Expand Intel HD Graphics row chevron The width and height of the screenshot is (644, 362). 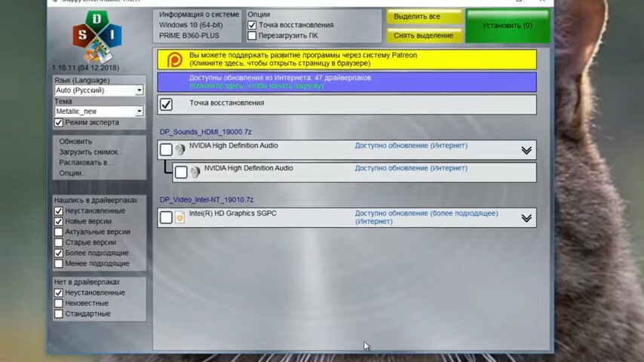point(526,218)
